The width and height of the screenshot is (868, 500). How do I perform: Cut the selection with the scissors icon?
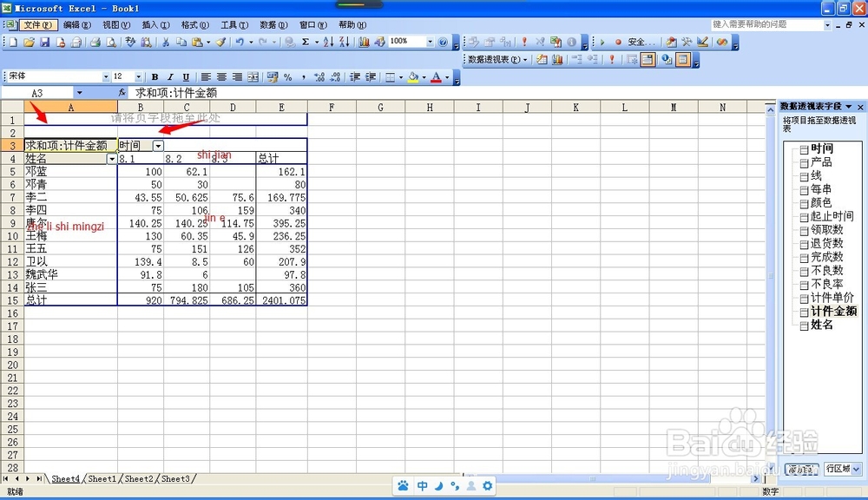click(166, 42)
